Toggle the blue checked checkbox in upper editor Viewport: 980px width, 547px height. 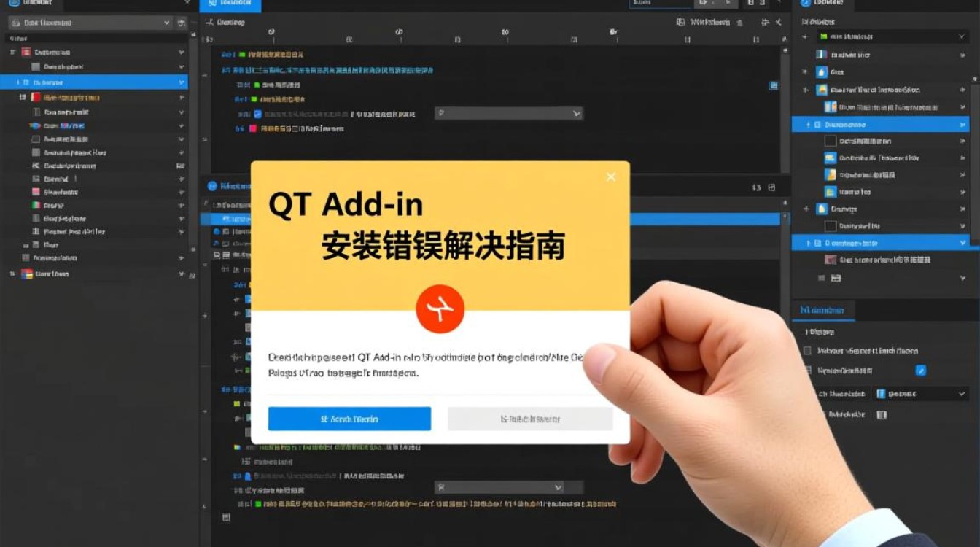(257, 114)
